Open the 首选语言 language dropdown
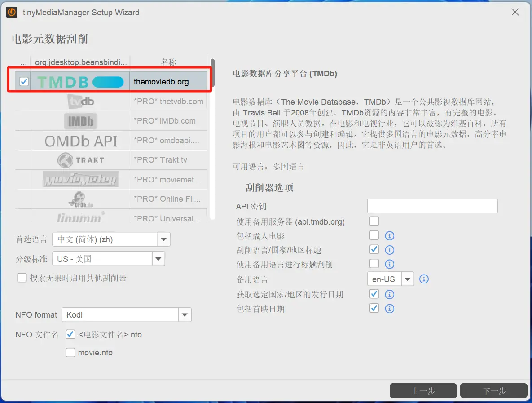Screen dimensions: 532x403 163,239
